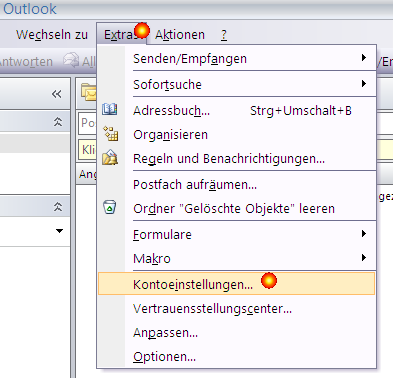Expand the Formulare submenu
The width and height of the screenshot is (393, 378).
(x=237, y=234)
